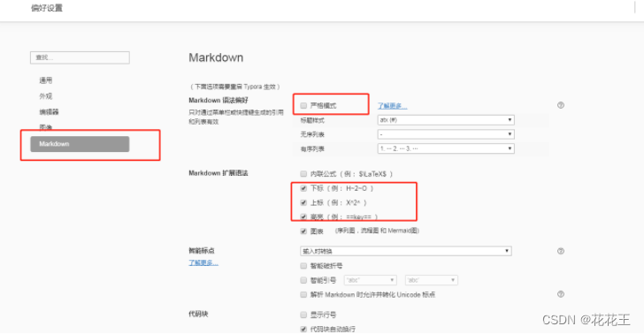This screenshot has width=644, height=334.
Task: Click the 有序列表 row label
Action: click(x=312, y=149)
